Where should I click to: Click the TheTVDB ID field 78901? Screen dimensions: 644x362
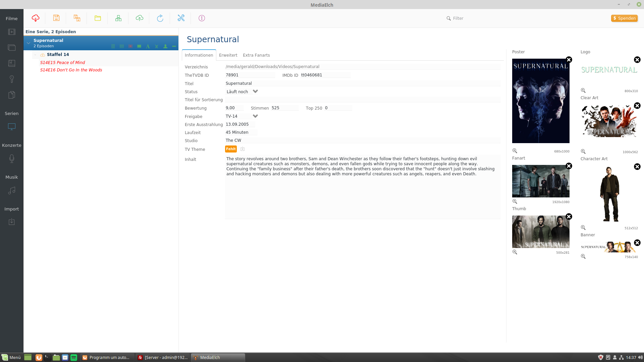pos(250,75)
